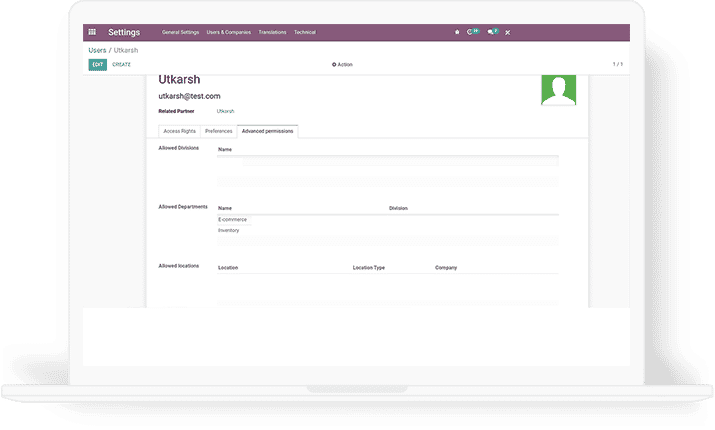Open Translations menu

pyautogui.click(x=272, y=32)
